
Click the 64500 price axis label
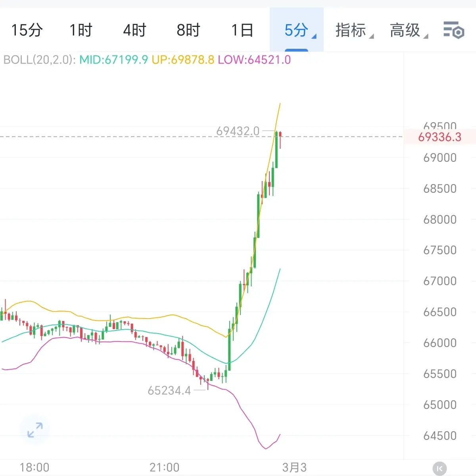[x=440, y=436]
